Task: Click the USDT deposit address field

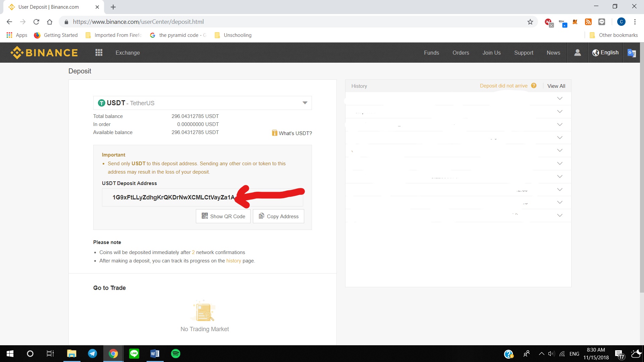Action: pos(173,197)
